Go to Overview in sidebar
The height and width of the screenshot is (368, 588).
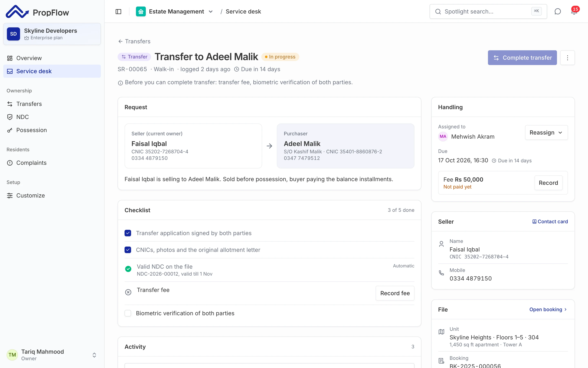[52, 58]
